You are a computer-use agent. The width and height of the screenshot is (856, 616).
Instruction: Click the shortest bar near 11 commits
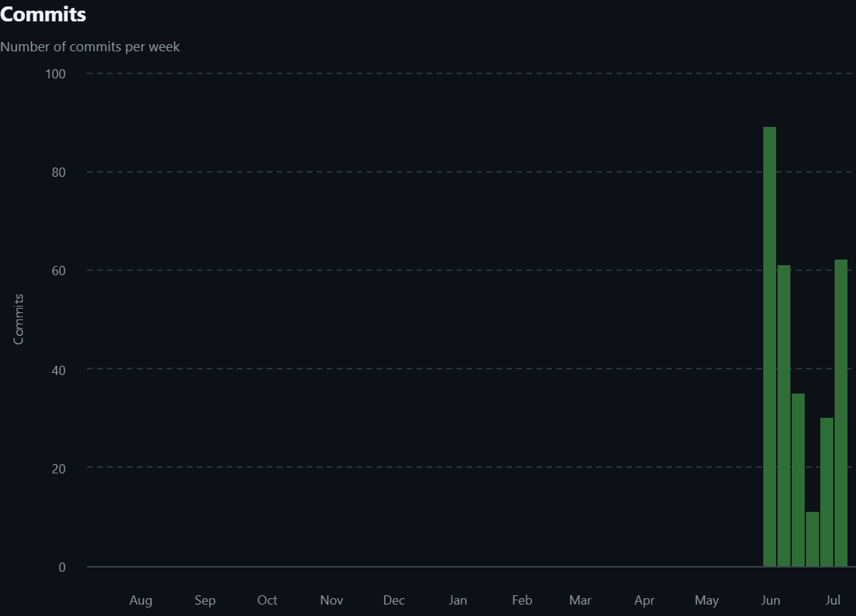(812, 539)
